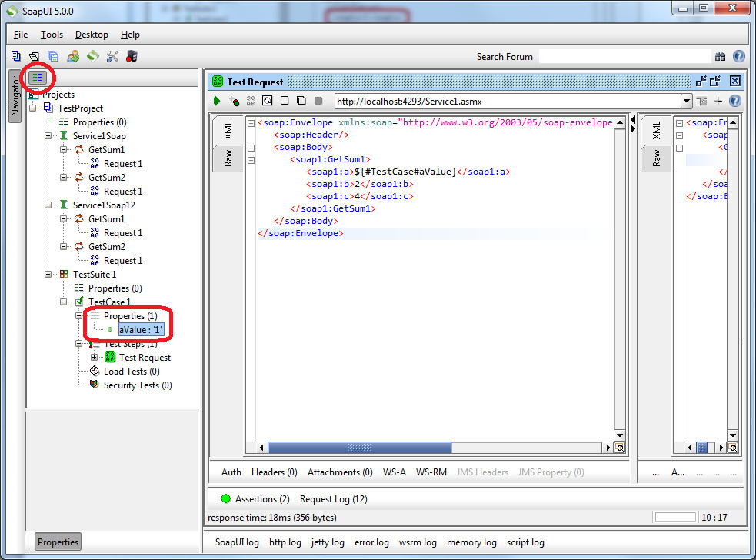Screen dimensions: 756x560
Task: Open the Help menu
Action: point(130,35)
